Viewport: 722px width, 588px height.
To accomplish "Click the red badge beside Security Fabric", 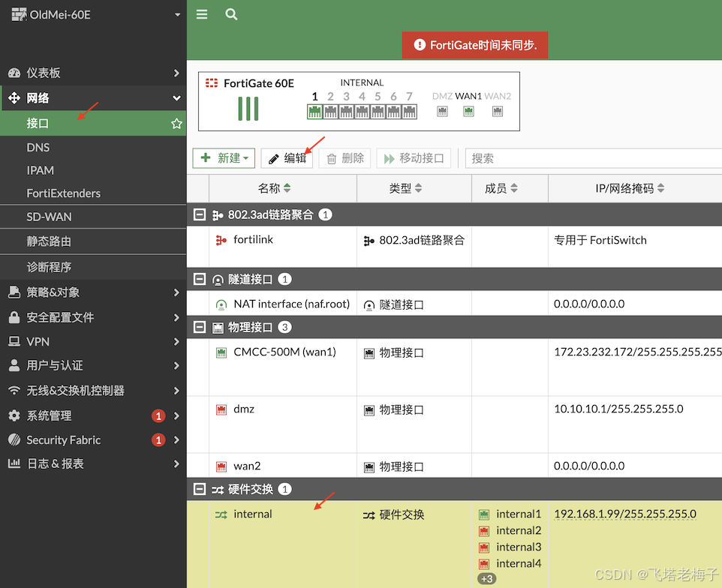I will (x=158, y=439).
